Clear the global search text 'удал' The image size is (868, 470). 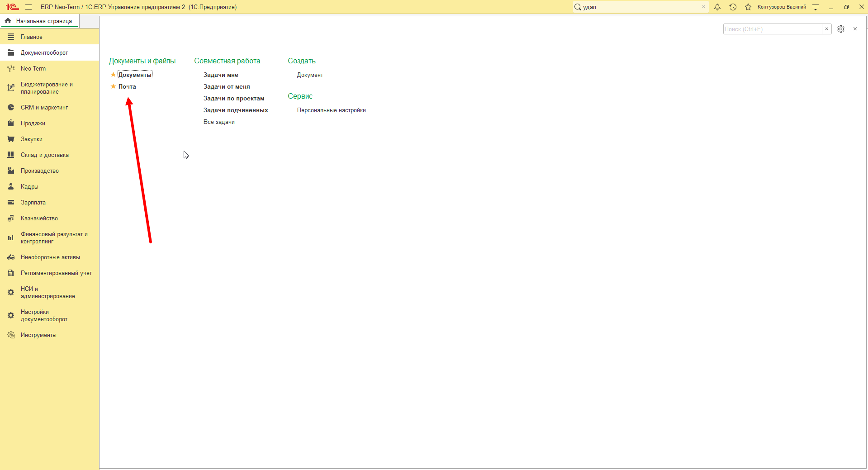click(x=703, y=7)
